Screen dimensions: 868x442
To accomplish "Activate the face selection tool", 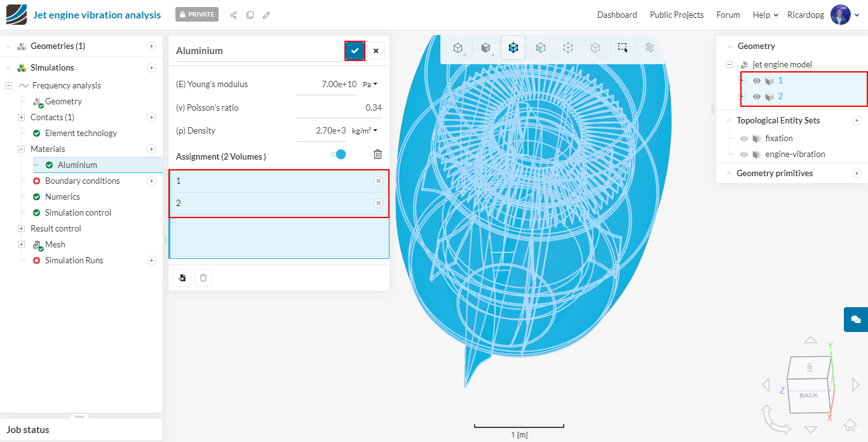I will point(540,48).
